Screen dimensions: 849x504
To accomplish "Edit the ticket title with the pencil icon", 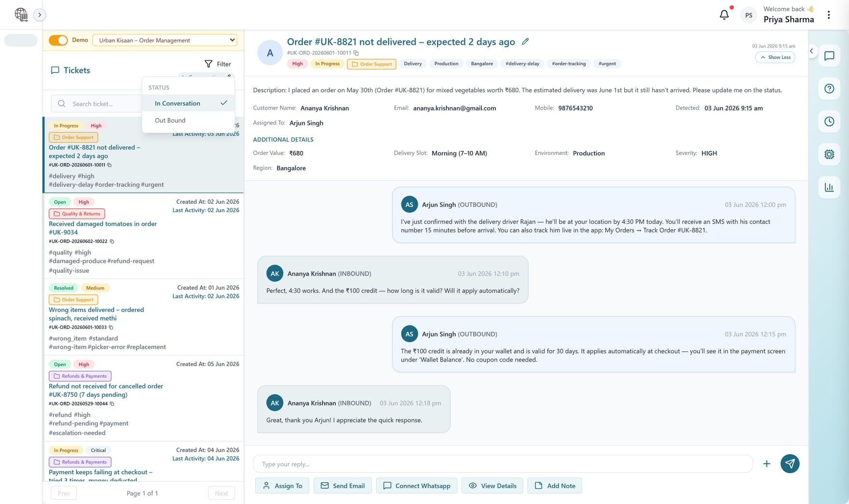I will (x=525, y=41).
